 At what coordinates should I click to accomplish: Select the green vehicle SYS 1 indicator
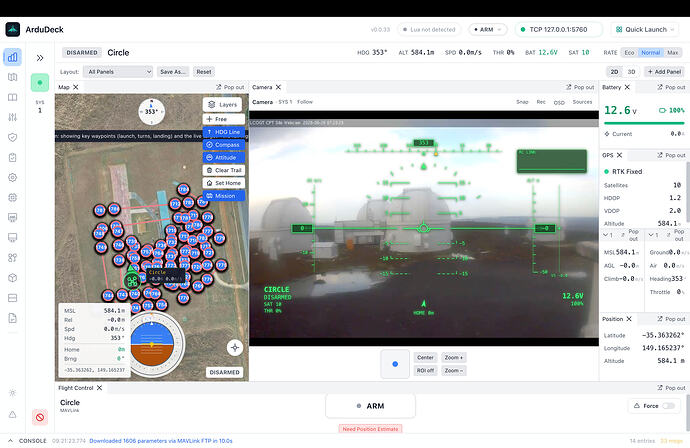[40, 83]
